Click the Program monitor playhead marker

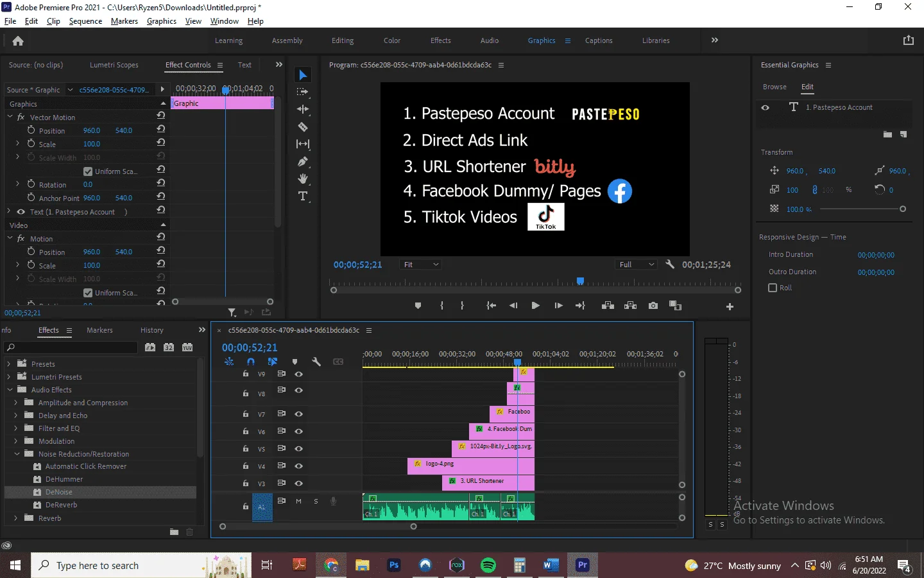(581, 281)
